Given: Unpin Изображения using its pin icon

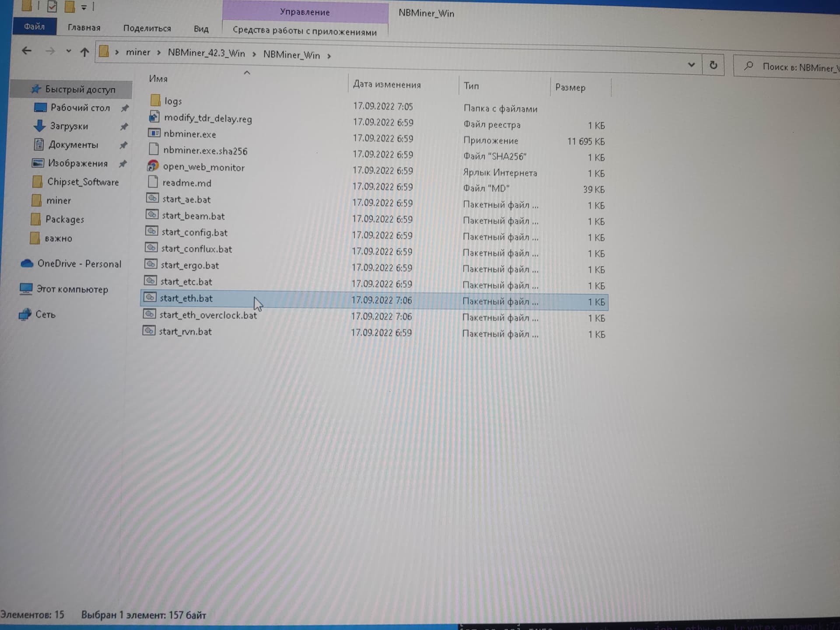Looking at the screenshot, I should pyautogui.click(x=122, y=164).
